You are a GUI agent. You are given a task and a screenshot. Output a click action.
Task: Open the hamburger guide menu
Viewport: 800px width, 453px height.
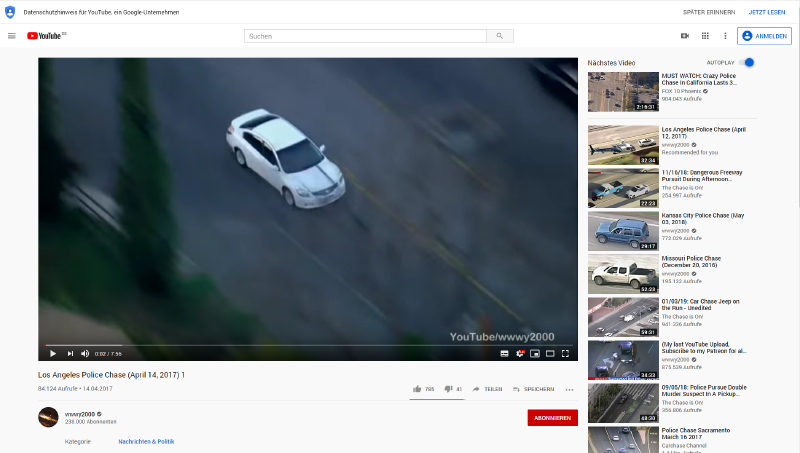[x=12, y=36]
